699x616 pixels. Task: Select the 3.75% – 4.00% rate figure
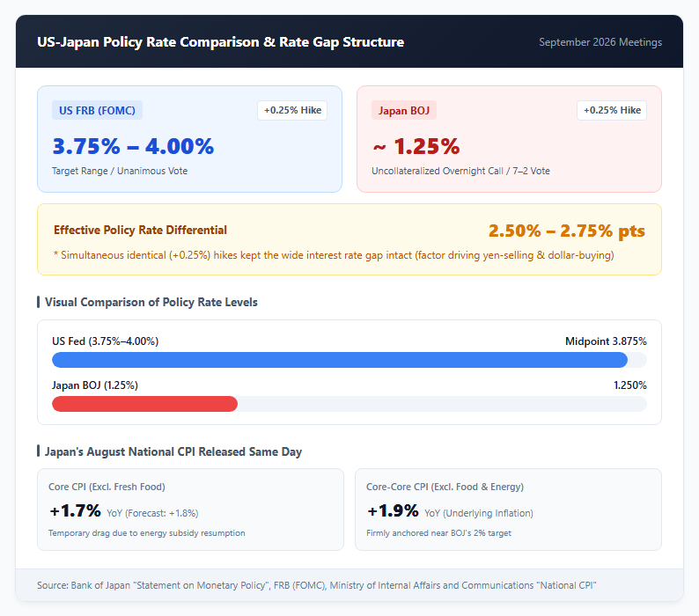pos(133,146)
